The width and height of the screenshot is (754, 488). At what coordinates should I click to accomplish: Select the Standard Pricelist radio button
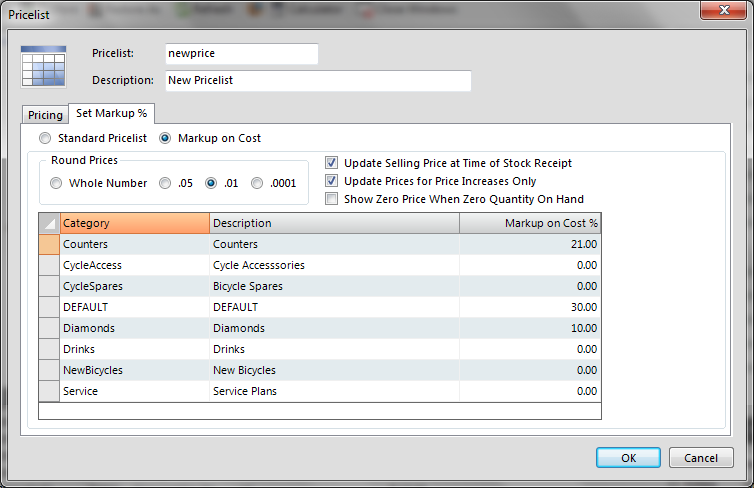coord(45,138)
